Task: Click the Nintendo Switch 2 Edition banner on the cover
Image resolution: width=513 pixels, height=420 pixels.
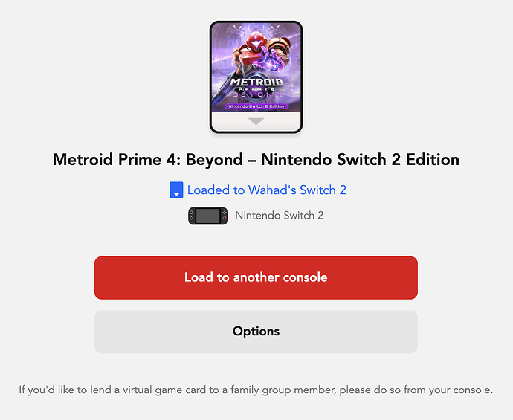Action: [256, 106]
